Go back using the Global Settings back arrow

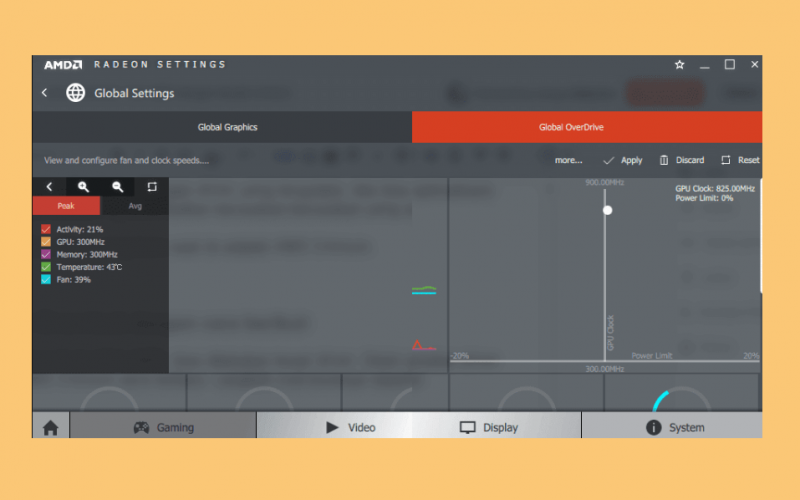tap(45, 93)
